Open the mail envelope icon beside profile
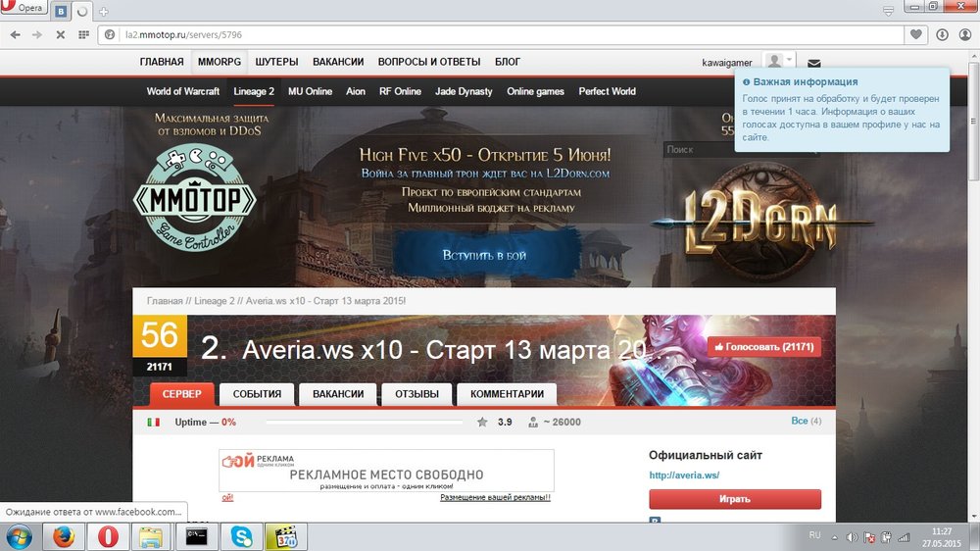This screenshot has width=980, height=551. [x=813, y=63]
